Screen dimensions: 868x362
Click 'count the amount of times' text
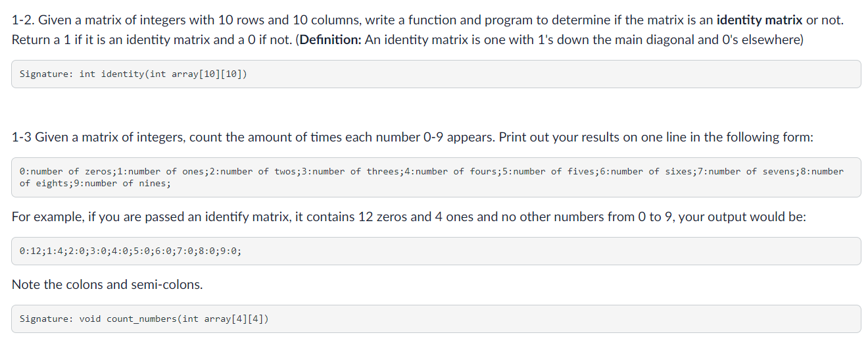(283, 137)
